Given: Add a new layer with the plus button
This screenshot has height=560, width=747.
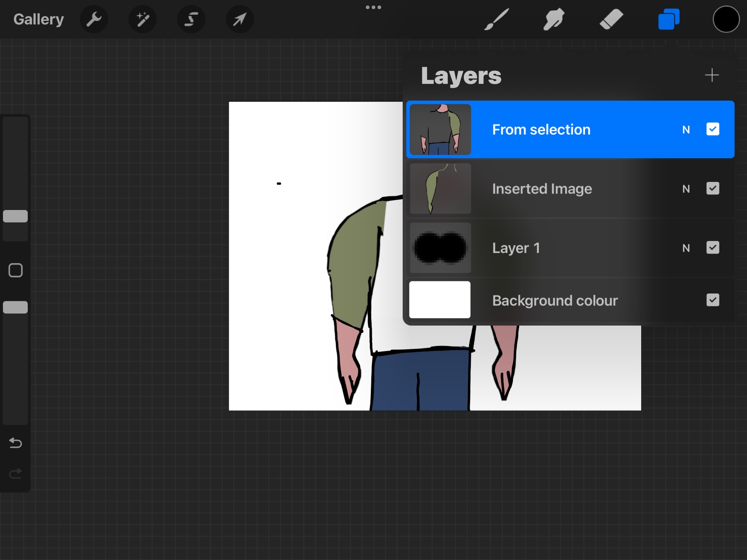Looking at the screenshot, I should point(712,75).
